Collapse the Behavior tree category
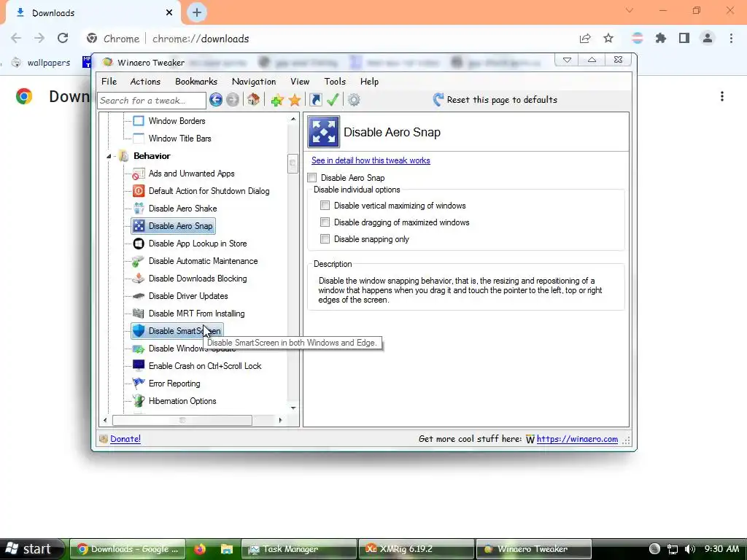Image resolution: width=747 pixels, height=560 pixels. pos(109,156)
